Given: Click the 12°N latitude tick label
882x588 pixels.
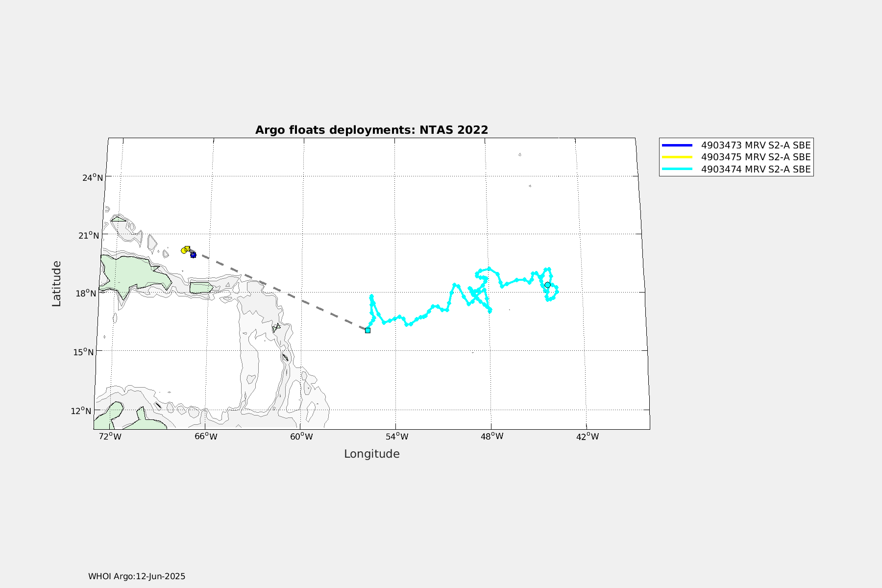Looking at the screenshot, I should (x=81, y=411).
